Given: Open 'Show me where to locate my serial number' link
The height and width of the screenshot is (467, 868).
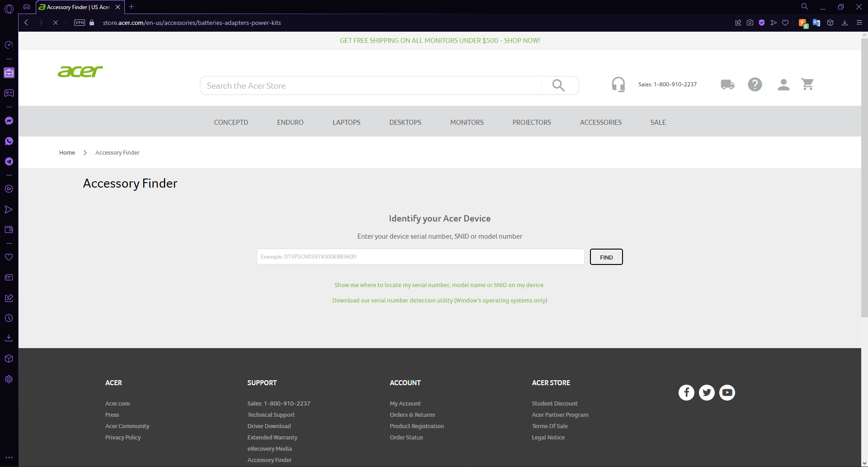Looking at the screenshot, I should [439, 285].
